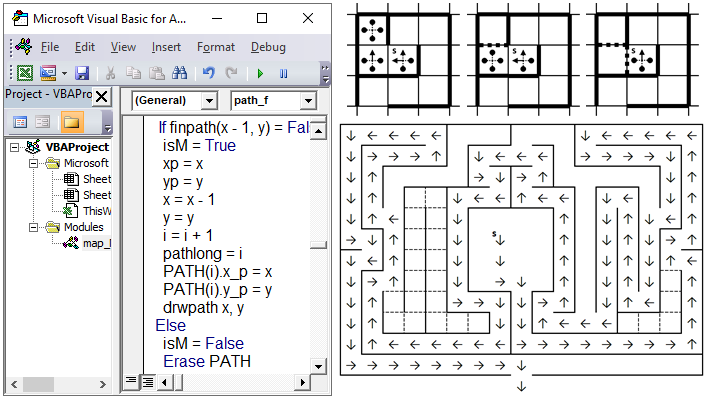
Task: Open the Debug menu
Action: click(268, 47)
